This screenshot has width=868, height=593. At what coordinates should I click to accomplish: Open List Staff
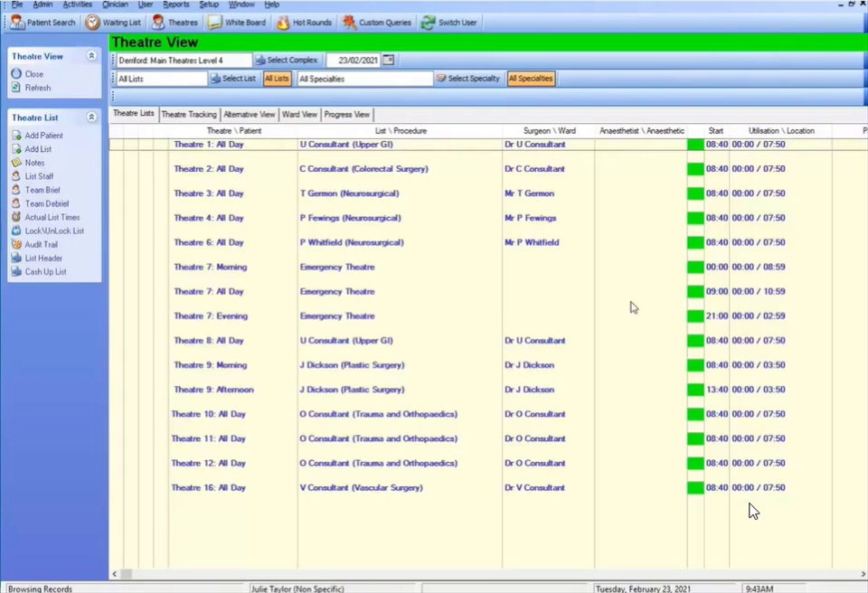33,176
